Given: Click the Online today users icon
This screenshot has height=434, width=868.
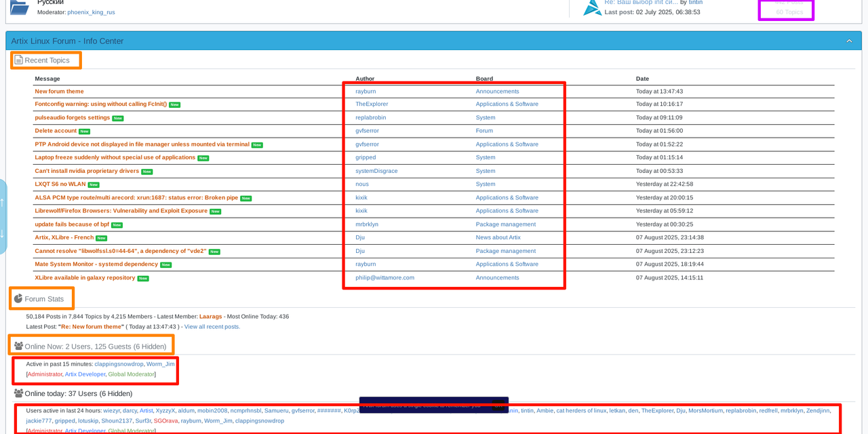Looking at the screenshot, I should tap(19, 393).
